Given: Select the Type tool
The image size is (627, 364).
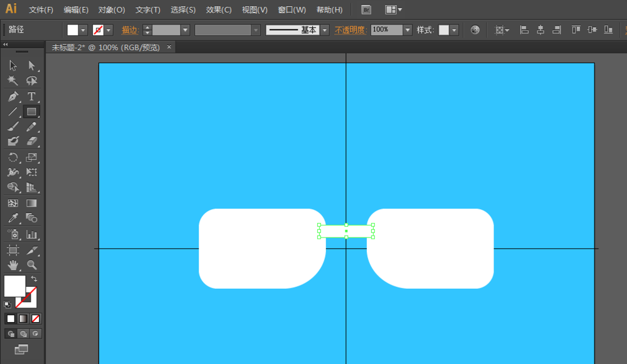Looking at the screenshot, I should (x=31, y=96).
